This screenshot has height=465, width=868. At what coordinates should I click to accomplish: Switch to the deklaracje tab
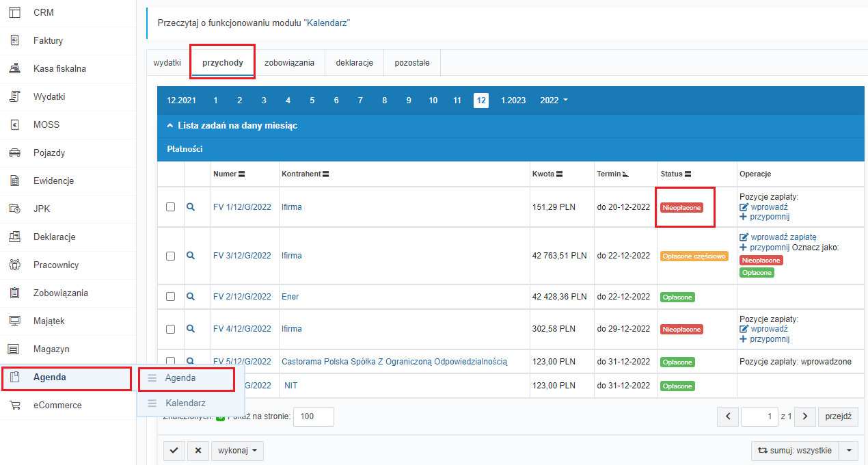point(355,63)
